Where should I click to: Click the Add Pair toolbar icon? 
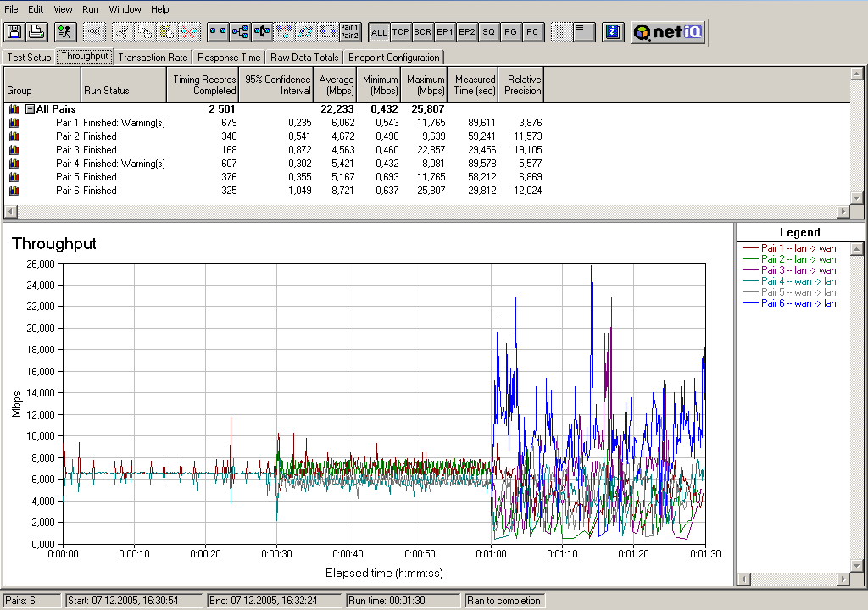click(x=218, y=32)
